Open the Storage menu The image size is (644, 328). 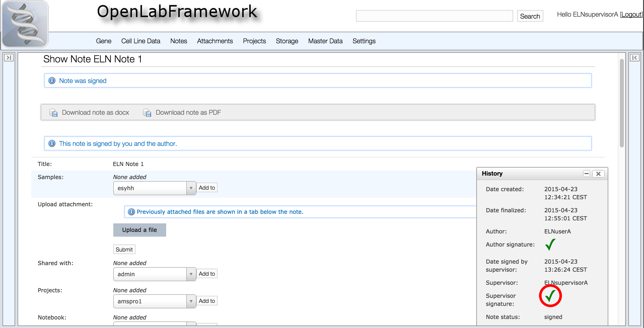[287, 41]
